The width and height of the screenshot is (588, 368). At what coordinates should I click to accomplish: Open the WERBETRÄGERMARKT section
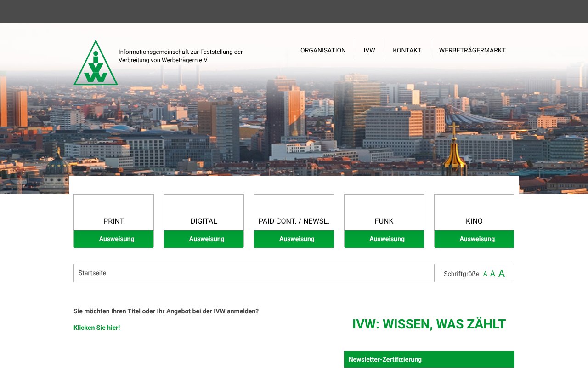click(472, 50)
